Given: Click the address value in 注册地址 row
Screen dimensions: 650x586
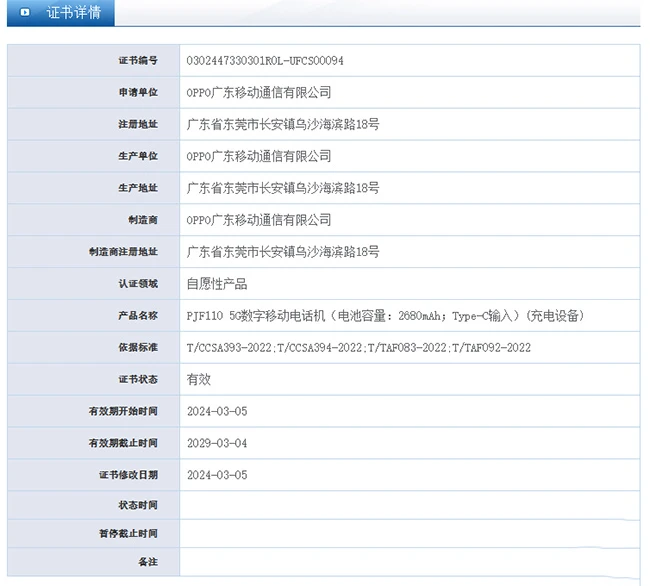Looking at the screenshot, I should pyautogui.click(x=283, y=124).
